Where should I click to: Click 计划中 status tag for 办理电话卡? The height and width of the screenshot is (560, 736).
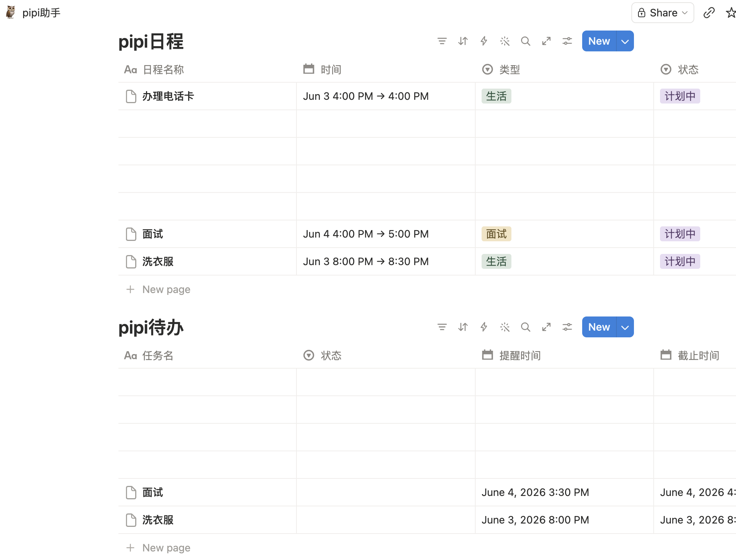680,96
